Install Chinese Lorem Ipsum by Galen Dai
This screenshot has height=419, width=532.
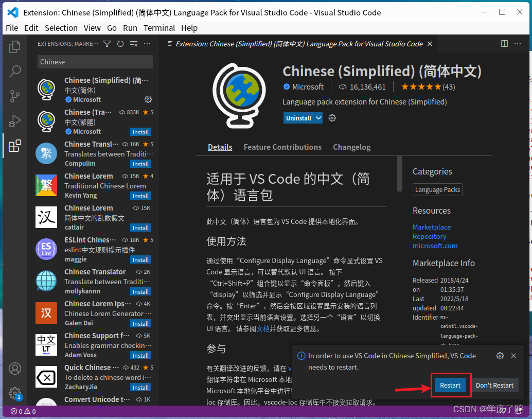pos(140,324)
